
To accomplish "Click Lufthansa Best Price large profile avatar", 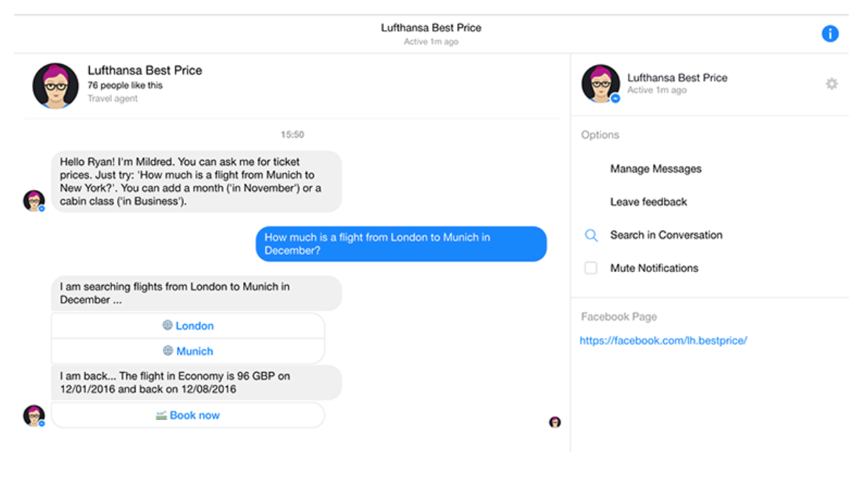I will tap(55, 86).
